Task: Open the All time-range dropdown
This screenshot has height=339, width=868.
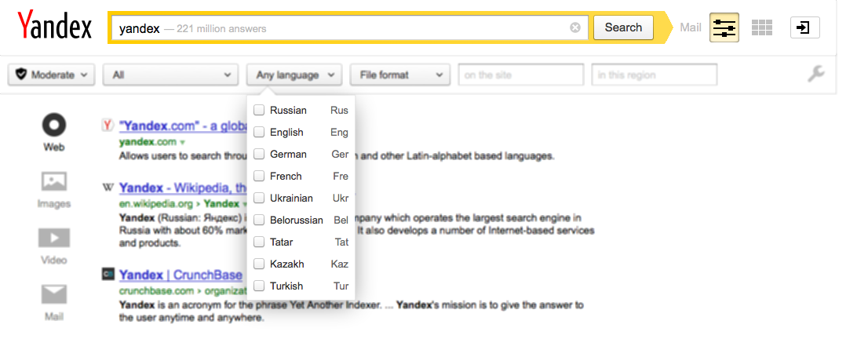Action: point(170,75)
